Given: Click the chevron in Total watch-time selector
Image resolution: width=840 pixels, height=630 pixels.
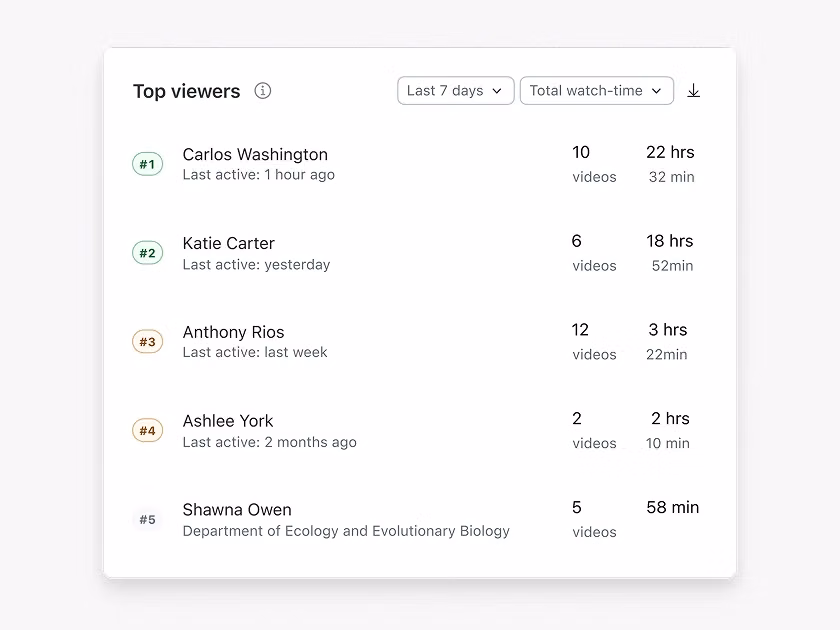Looking at the screenshot, I should (x=657, y=91).
